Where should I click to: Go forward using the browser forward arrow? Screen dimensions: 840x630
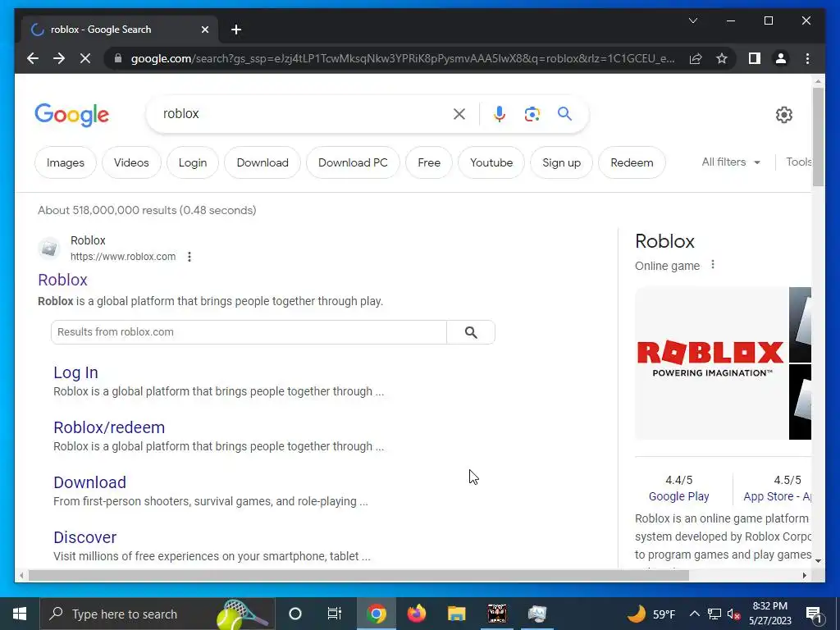[59, 58]
